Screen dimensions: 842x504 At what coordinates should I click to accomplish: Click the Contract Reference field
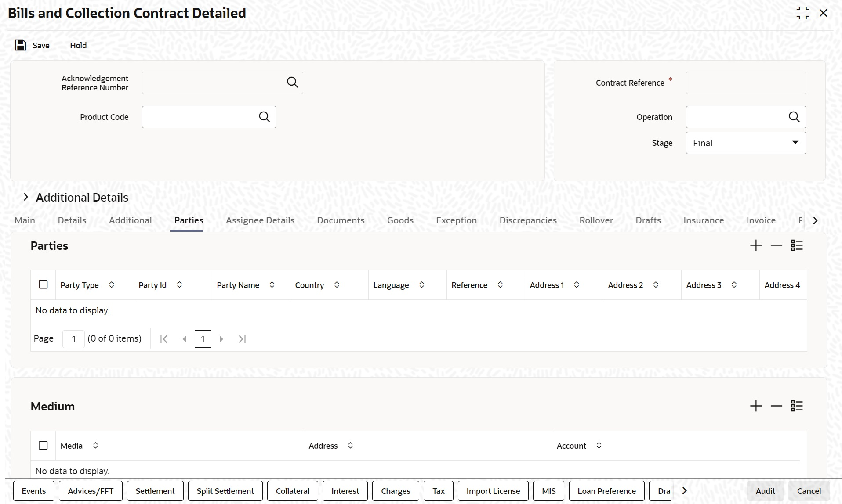click(x=746, y=83)
